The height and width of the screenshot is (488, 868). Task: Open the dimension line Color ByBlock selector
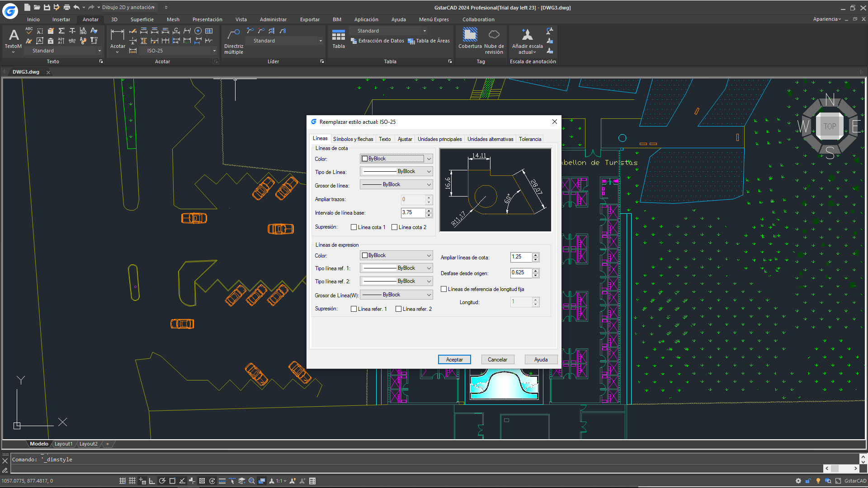point(396,159)
